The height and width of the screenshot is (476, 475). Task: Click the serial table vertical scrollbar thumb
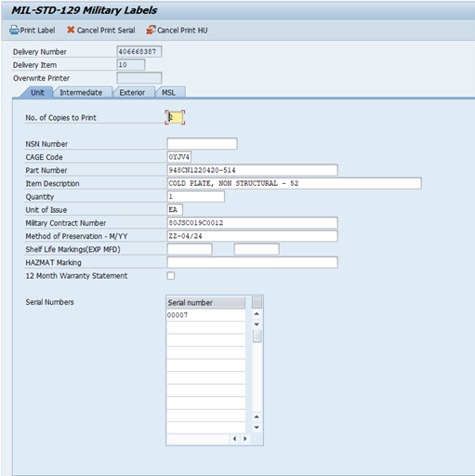(x=257, y=337)
